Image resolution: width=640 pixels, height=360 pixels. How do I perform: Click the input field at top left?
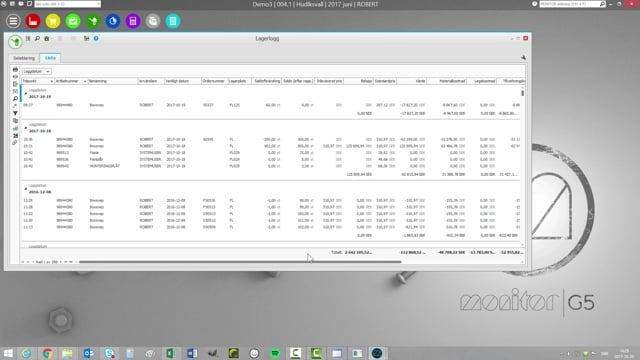(x=67, y=4)
